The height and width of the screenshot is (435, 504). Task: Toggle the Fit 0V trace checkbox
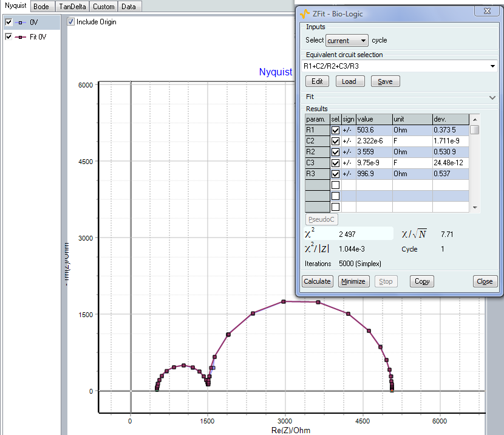(x=9, y=37)
